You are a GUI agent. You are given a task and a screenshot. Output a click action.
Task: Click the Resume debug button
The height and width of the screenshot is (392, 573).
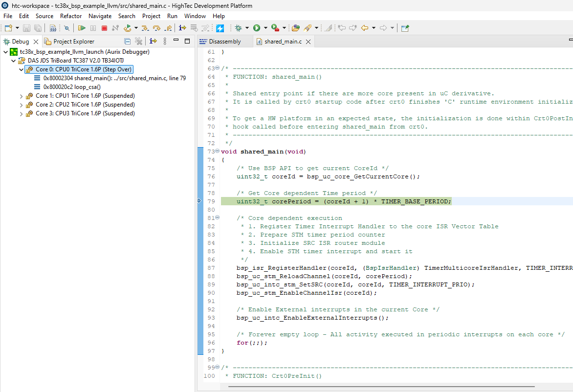(82, 28)
